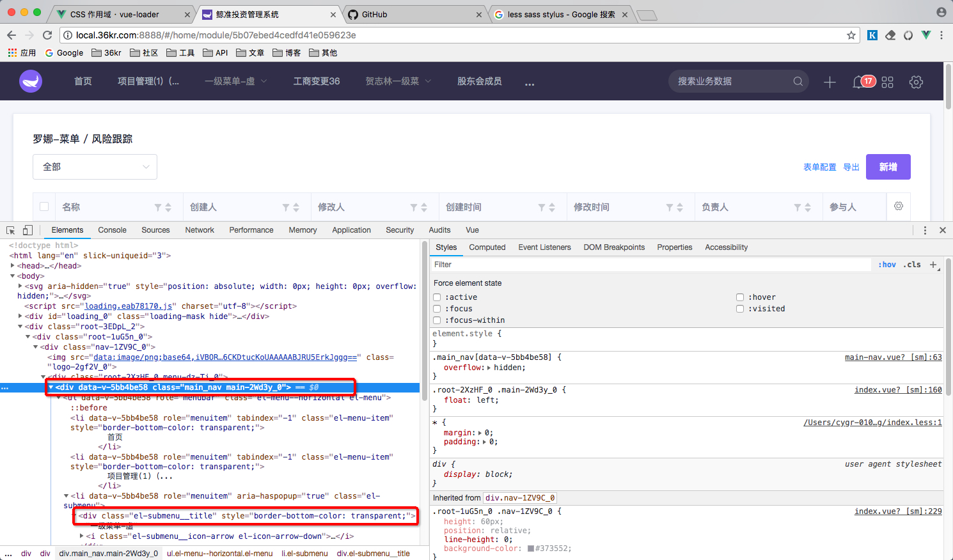Click the #373552 background color swatch

coord(531,548)
